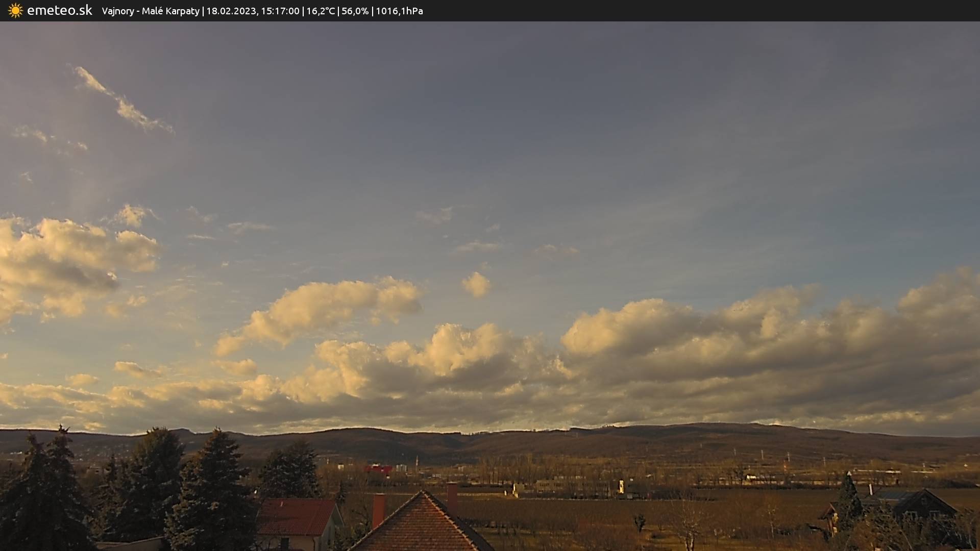Click the emeteo.sk site name text
980x551 pixels.
point(59,11)
